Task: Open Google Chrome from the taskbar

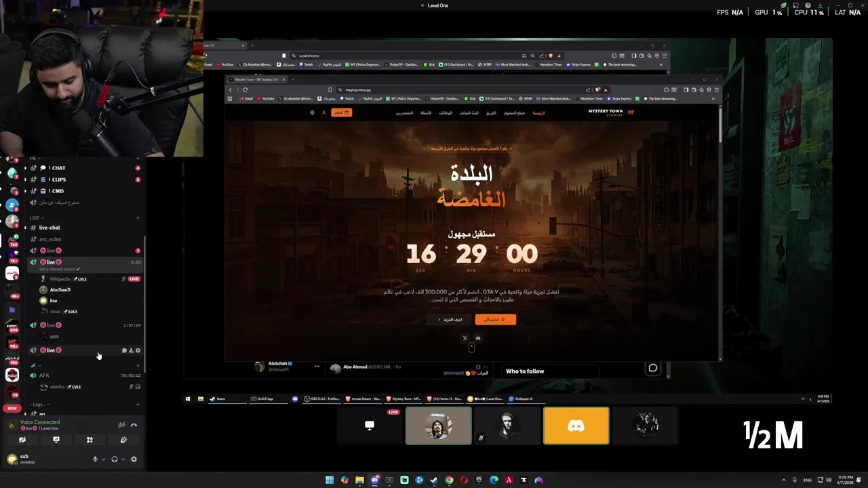Action: click(449, 480)
